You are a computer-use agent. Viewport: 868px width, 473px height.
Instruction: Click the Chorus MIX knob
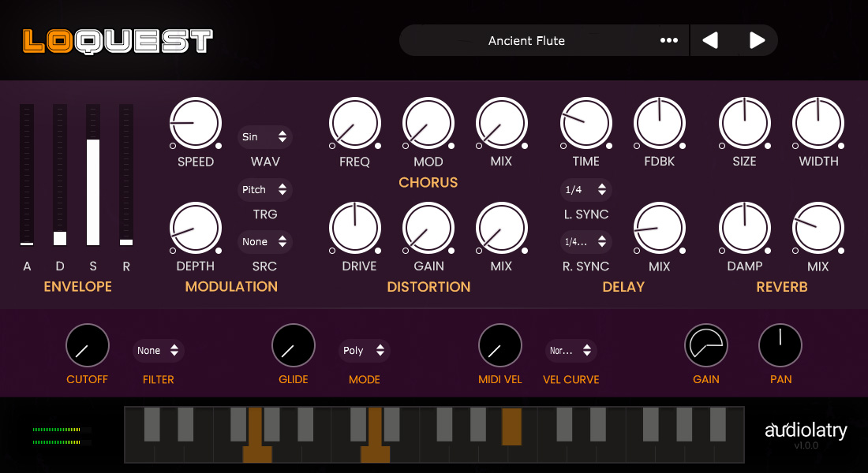tap(502, 123)
